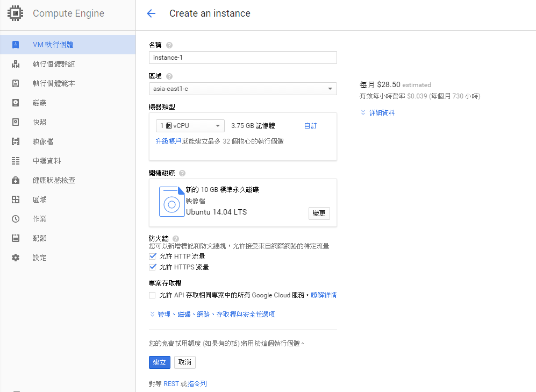The height and width of the screenshot is (392, 536).
Task: Expand 管理、磁碟、網路、存取權與安全性選項
Action: point(212,315)
